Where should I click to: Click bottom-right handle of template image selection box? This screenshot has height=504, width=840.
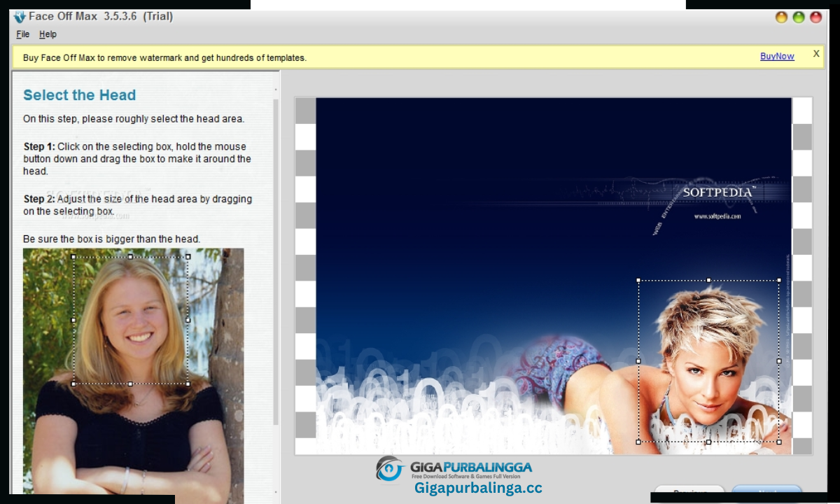(x=779, y=442)
